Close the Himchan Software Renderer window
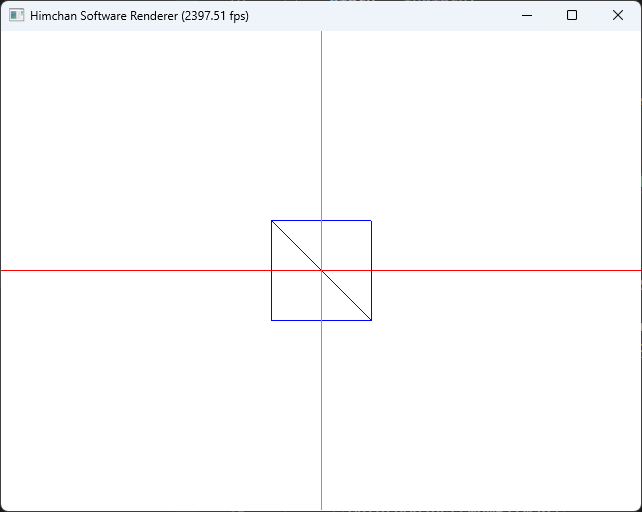This screenshot has height=512, width=642. (x=618, y=15)
